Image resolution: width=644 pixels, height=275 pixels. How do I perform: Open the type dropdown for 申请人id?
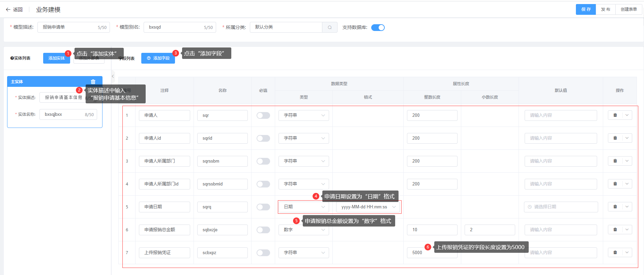303,138
